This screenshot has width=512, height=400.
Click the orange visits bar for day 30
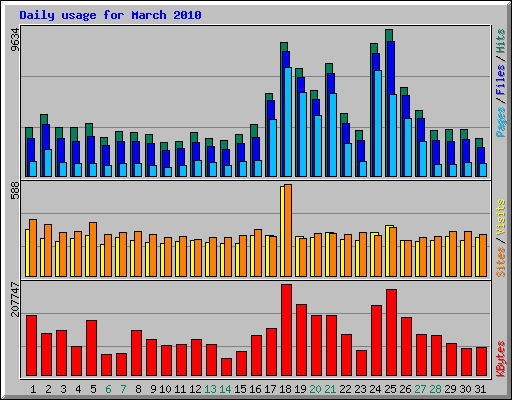click(x=468, y=254)
